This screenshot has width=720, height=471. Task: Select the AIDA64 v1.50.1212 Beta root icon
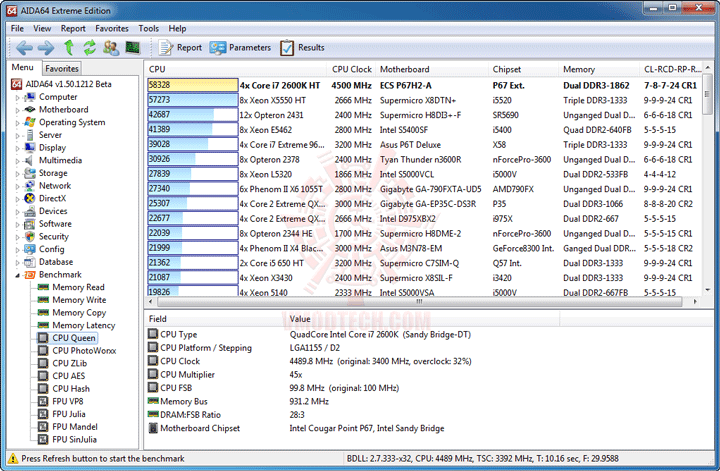(17, 84)
